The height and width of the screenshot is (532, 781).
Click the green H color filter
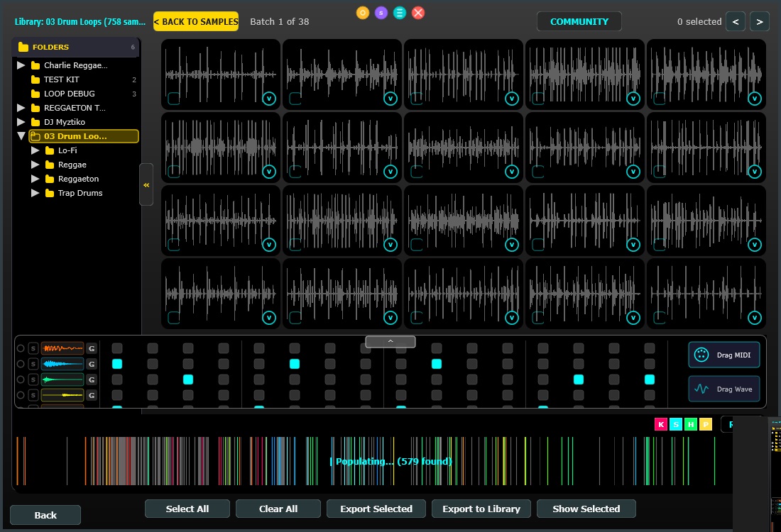tap(690, 424)
